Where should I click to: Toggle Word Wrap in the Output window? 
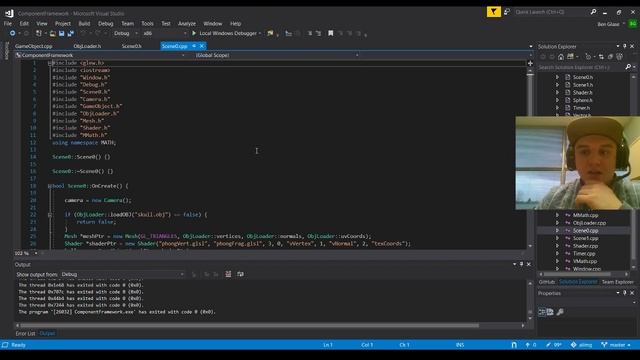pos(240,275)
